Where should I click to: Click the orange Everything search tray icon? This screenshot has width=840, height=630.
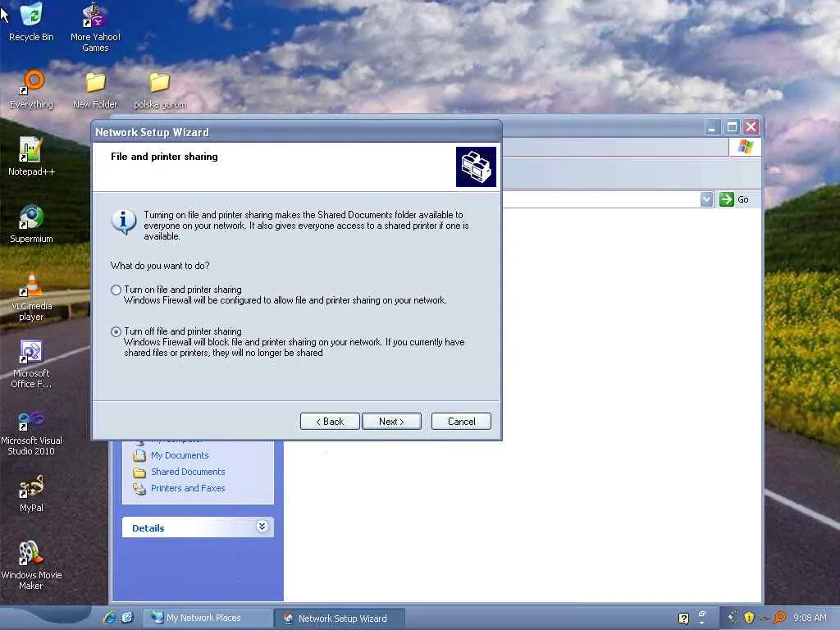tap(780, 618)
